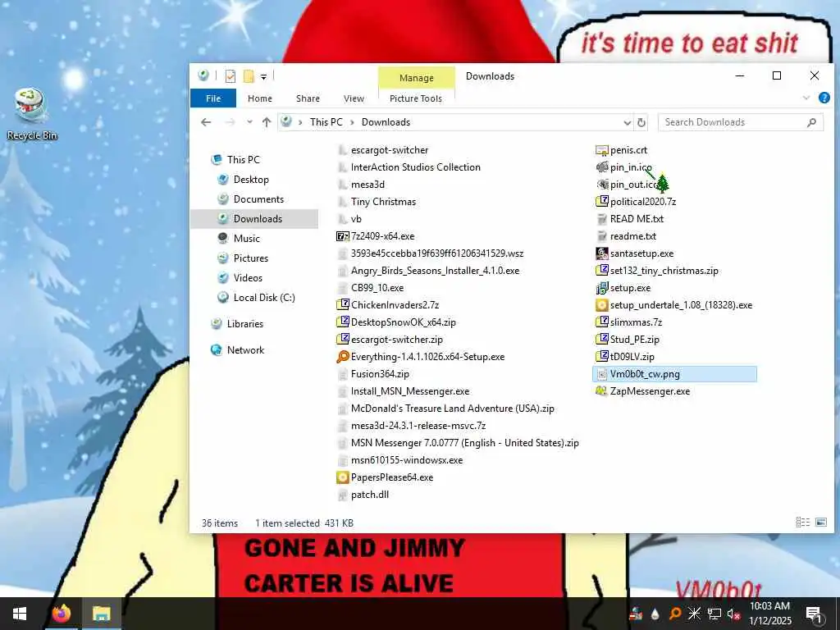Viewport: 840px width, 630px height.
Task: Select the ZapMessenger.exe icon
Action: point(602,391)
